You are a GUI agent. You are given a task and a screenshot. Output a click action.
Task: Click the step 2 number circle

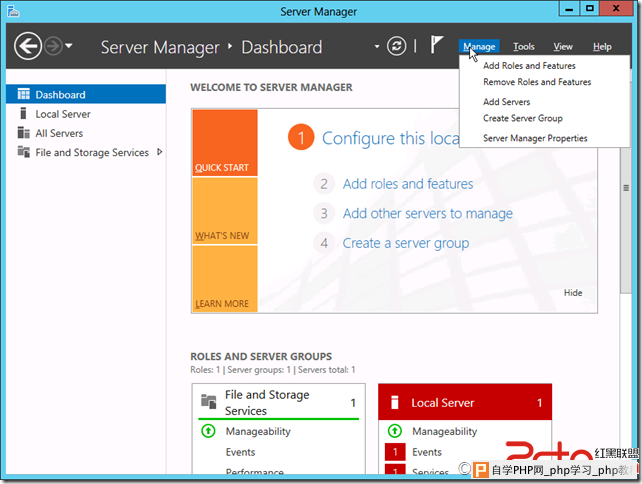(x=324, y=184)
